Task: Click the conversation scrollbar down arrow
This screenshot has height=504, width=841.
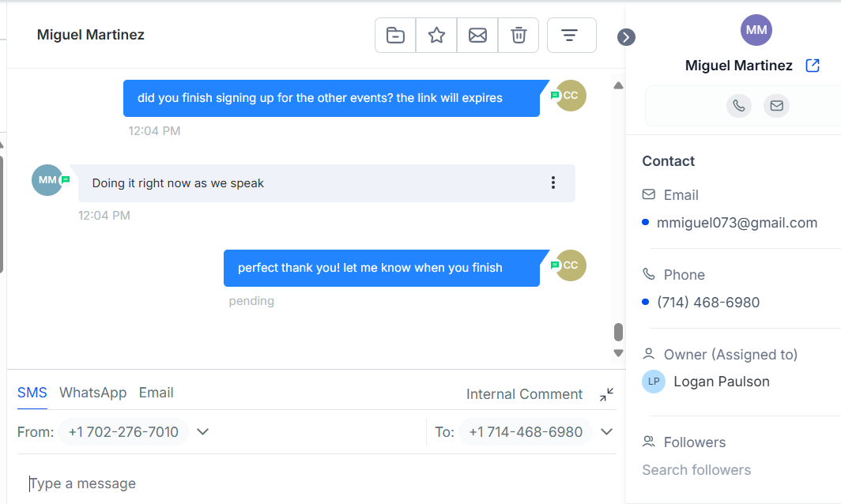Action: tap(618, 353)
